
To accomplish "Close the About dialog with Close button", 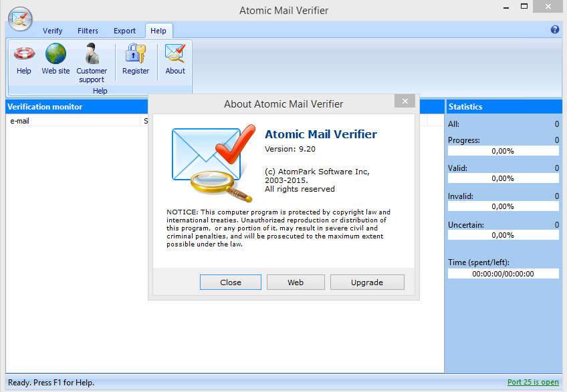I will click(230, 282).
